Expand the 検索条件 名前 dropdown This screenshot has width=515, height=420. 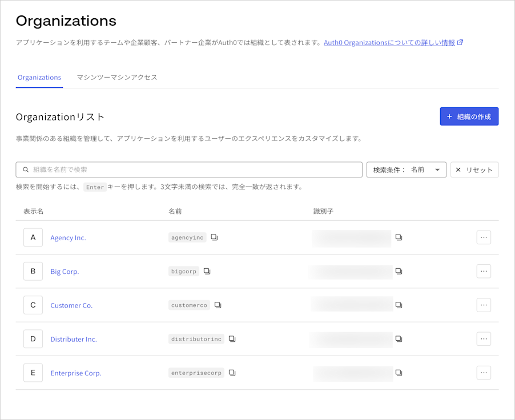click(x=407, y=170)
